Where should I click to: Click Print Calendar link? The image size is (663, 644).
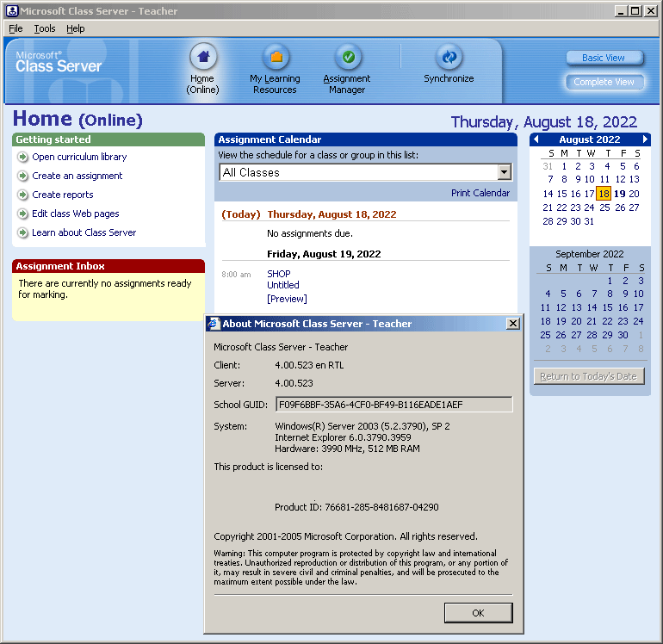[x=480, y=193]
